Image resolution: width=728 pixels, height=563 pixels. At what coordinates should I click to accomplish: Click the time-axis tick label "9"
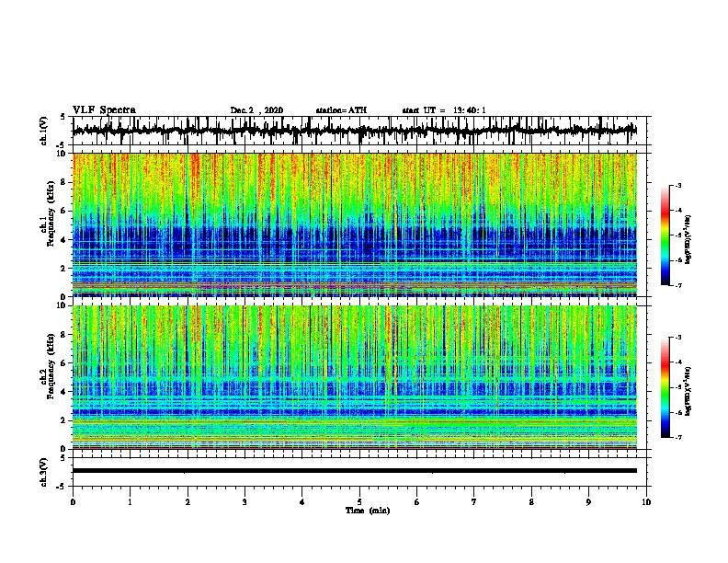pos(588,502)
